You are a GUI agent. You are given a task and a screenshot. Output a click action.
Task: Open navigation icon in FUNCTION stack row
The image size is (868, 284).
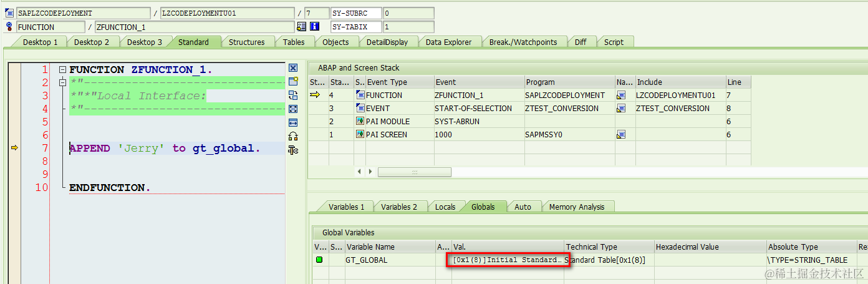[x=620, y=95]
